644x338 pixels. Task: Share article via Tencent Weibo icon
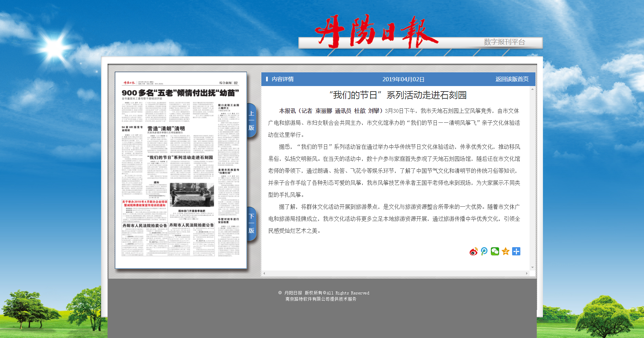point(484,252)
